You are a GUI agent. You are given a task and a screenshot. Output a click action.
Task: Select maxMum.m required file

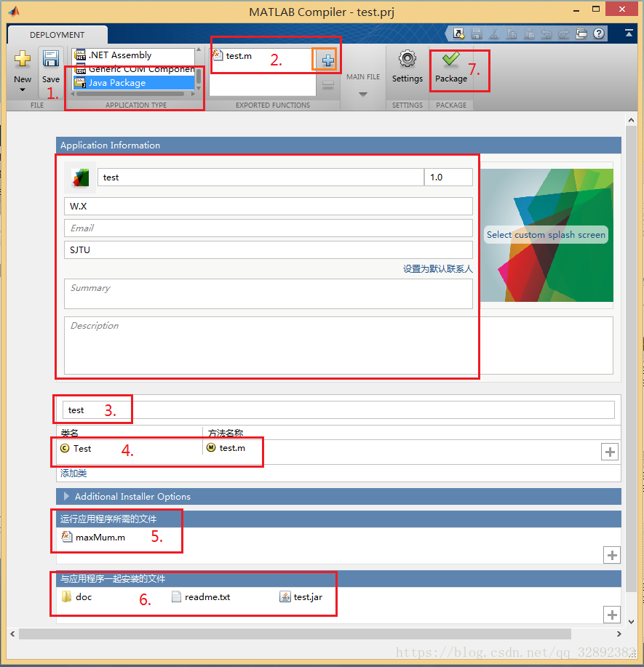point(94,538)
